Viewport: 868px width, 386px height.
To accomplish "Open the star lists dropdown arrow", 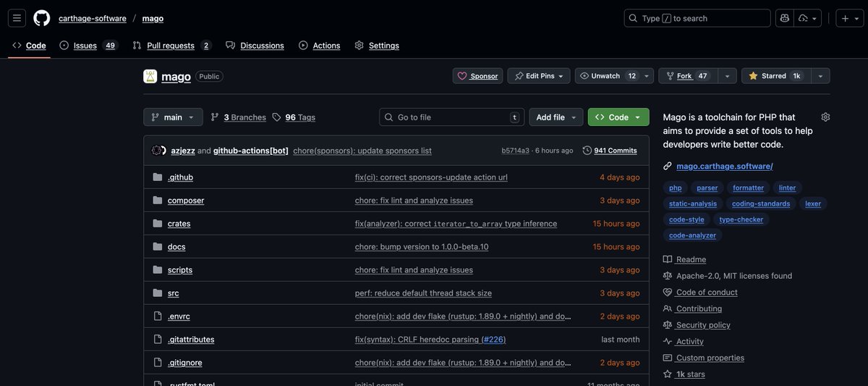I will [820, 76].
